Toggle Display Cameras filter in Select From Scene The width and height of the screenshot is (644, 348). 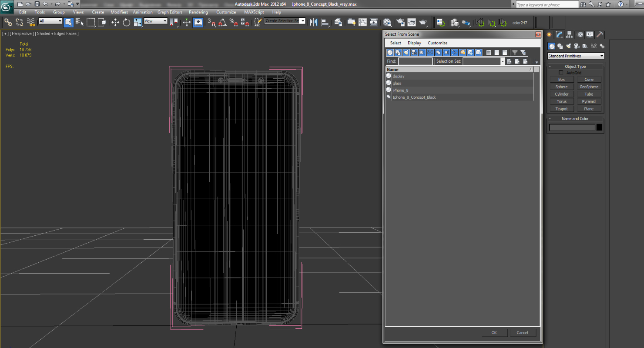414,53
